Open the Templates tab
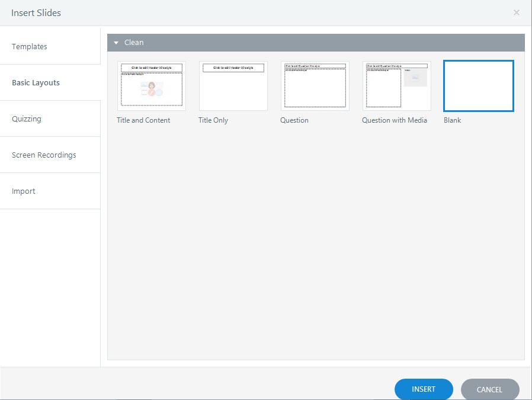This screenshot has width=532, height=400. [30, 47]
